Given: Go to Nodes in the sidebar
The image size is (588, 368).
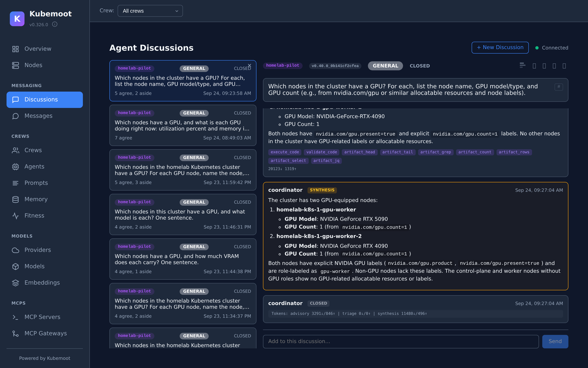Looking at the screenshot, I should [44, 65].
